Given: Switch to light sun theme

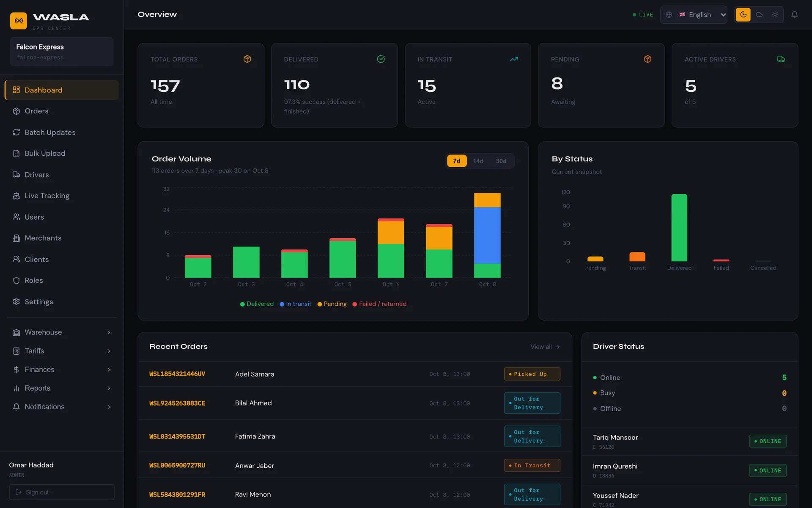Looking at the screenshot, I should (x=775, y=14).
